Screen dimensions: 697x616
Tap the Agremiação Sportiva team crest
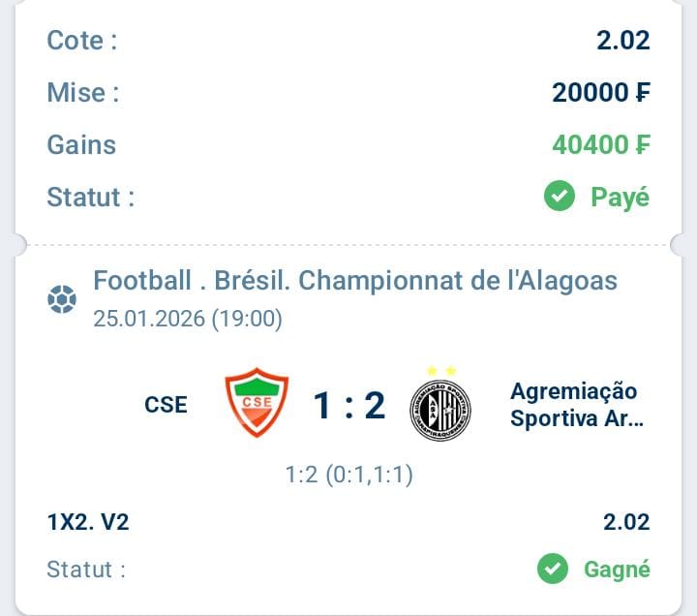pyautogui.click(x=440, y=409)
